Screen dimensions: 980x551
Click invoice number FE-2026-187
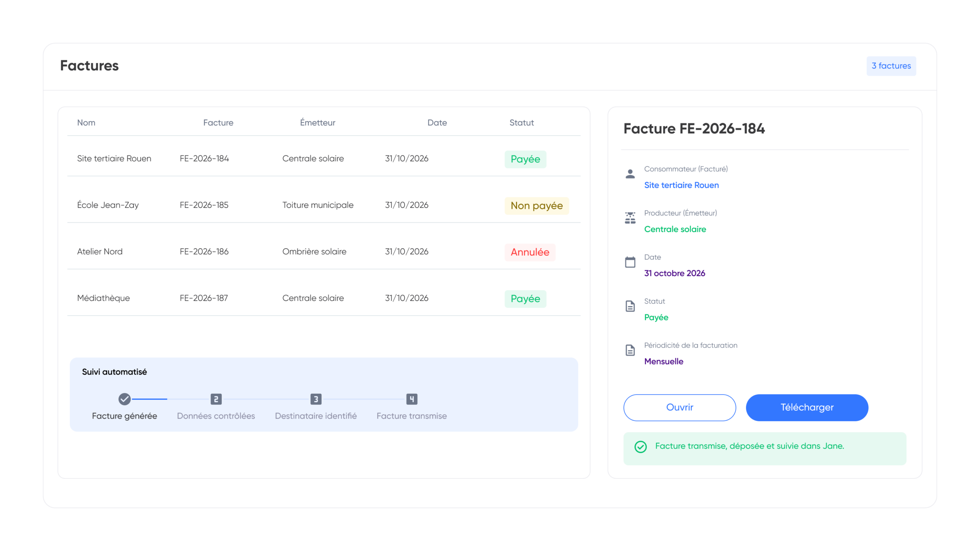pyautogui.click(x=204, y=298)
